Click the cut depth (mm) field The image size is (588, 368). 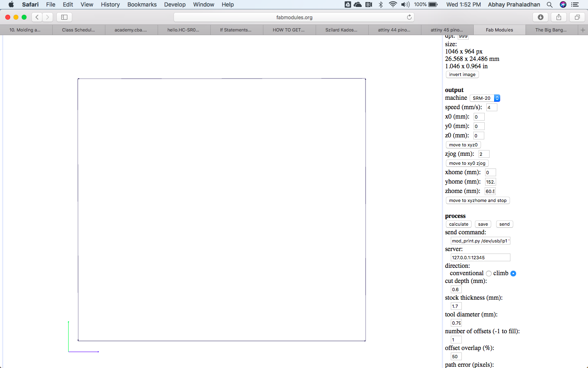pyautogui.click(x=456, y=289)
